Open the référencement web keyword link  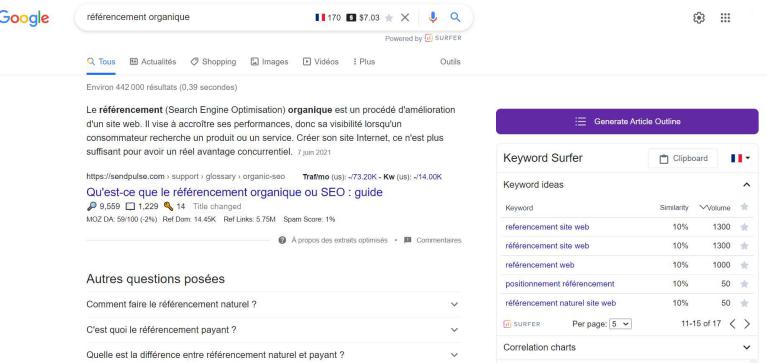point(540,265)
